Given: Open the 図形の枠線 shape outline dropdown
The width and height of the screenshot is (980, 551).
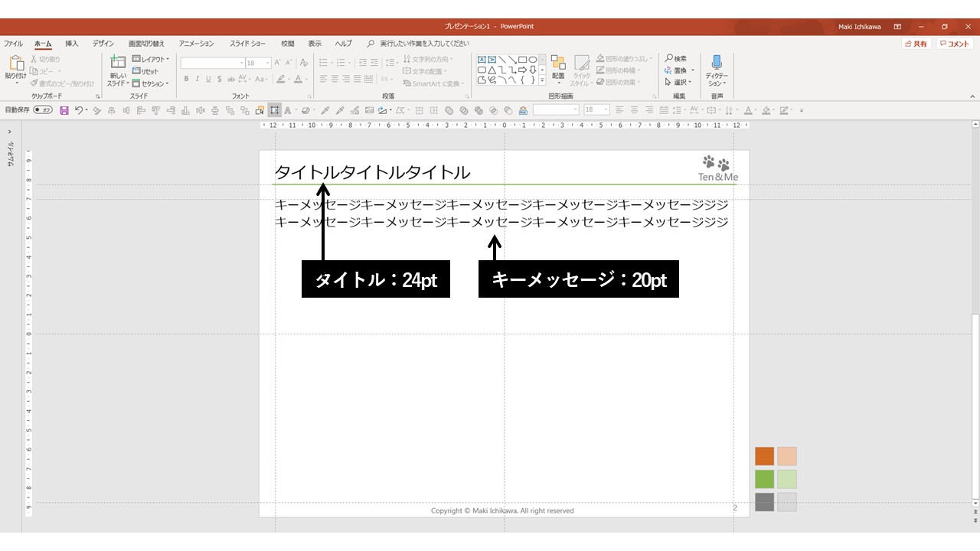Looking at the screenshot, I should 620,70.
